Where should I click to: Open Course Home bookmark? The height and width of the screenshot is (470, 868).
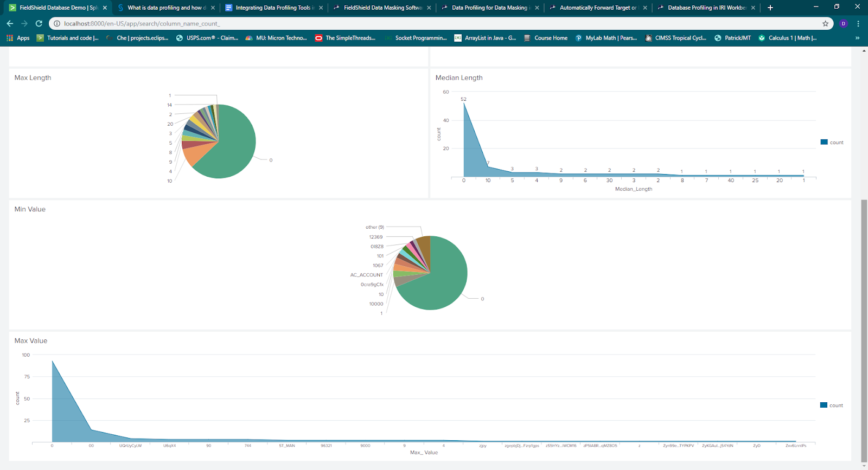pos(546,38)
